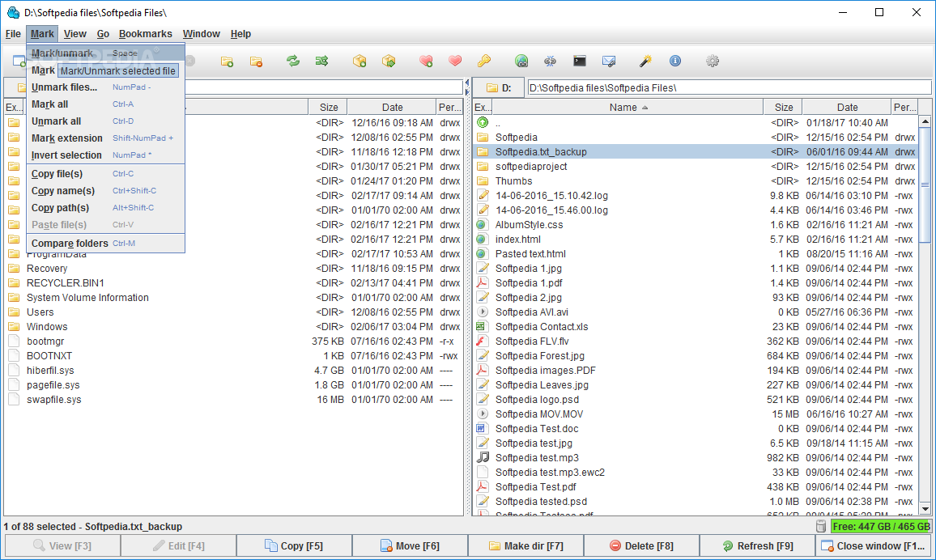
Task: Open the credentials key icon
Action: [484, 61]
